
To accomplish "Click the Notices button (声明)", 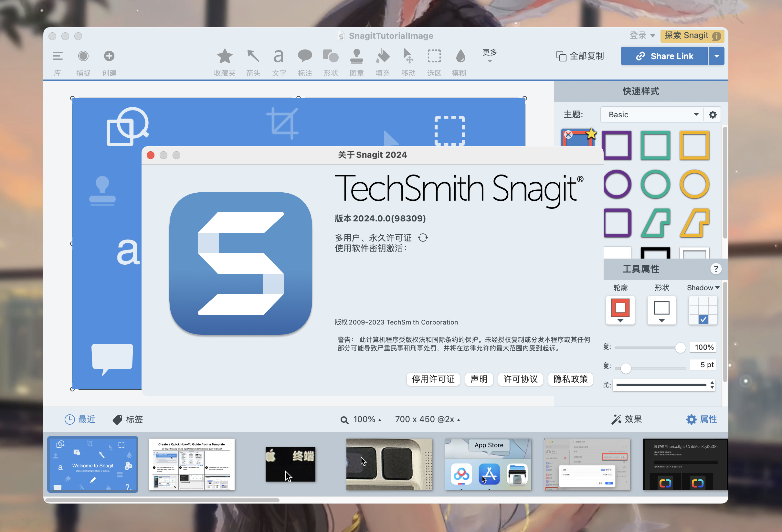I will tap(479, 379).
